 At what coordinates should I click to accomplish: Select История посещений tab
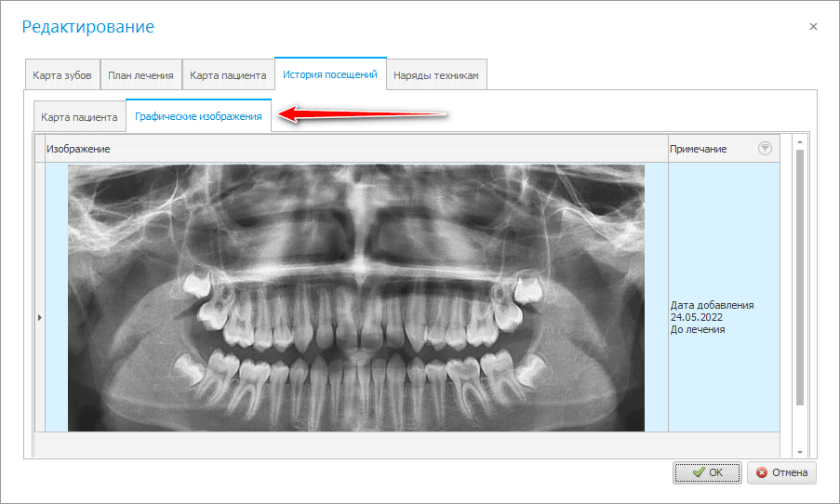[330, 74]
